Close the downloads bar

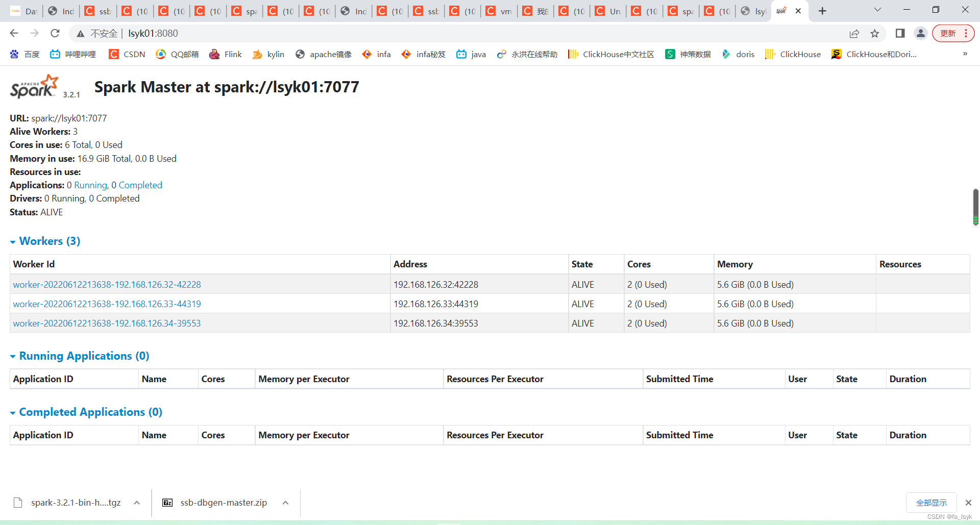(x=968, y=503)
